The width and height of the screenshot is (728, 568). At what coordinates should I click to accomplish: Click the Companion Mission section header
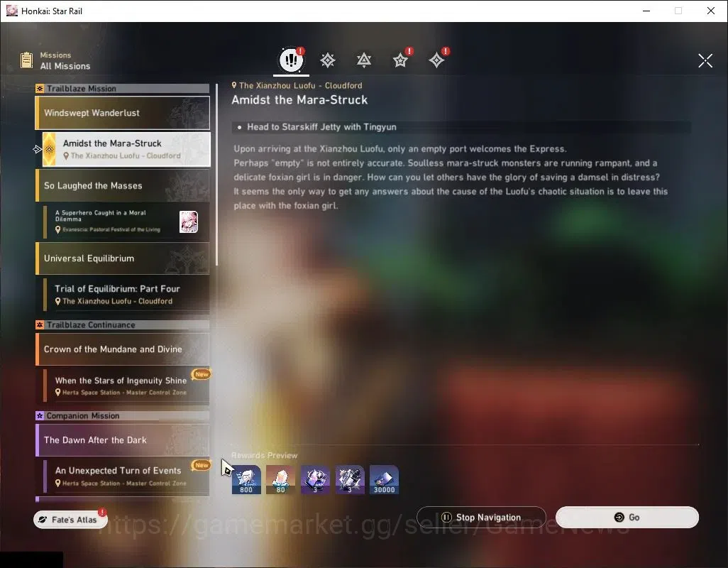[x=123, y=415]
